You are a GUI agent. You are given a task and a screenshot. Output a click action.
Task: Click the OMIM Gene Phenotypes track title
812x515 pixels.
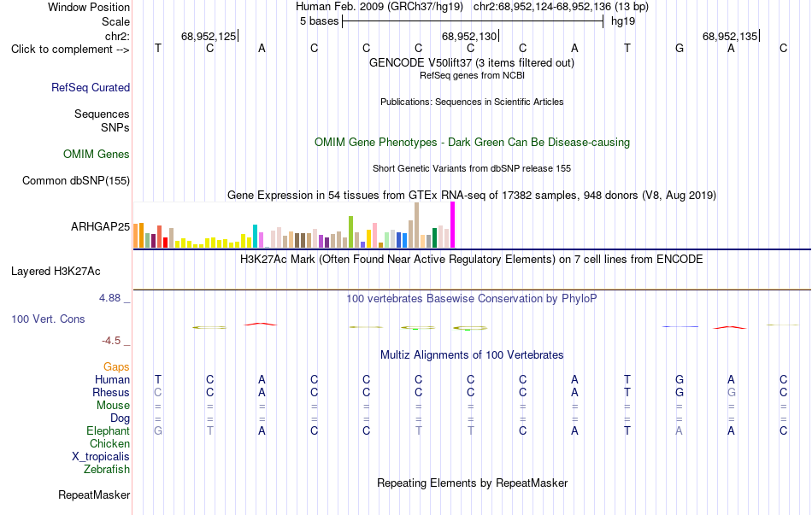(473, 143)
